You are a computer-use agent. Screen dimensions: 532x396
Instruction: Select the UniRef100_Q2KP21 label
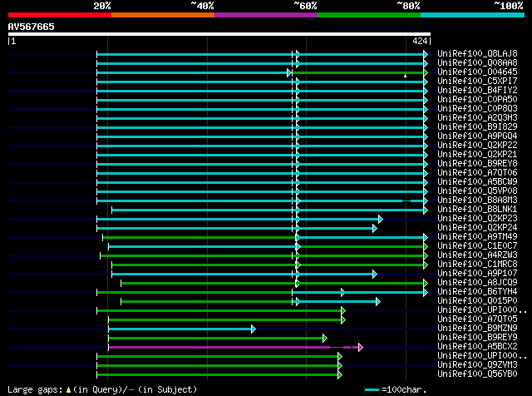(477, 154)
